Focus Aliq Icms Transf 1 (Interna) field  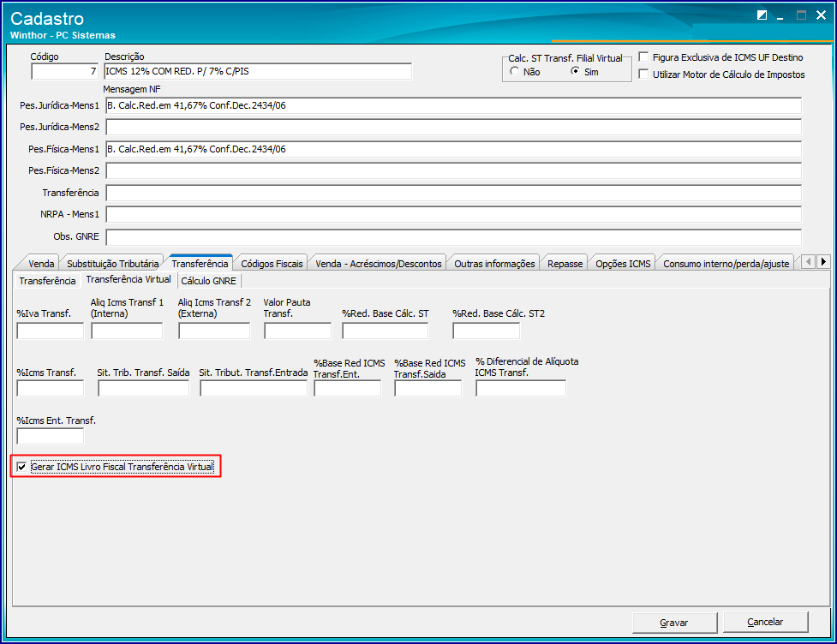[x=127, y=331]
